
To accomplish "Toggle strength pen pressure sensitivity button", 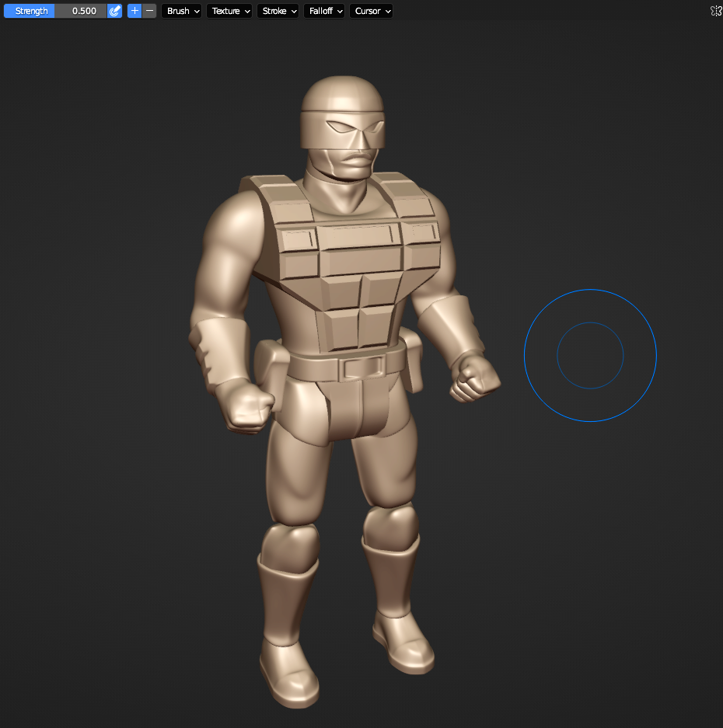I will [x=114, y=11].
